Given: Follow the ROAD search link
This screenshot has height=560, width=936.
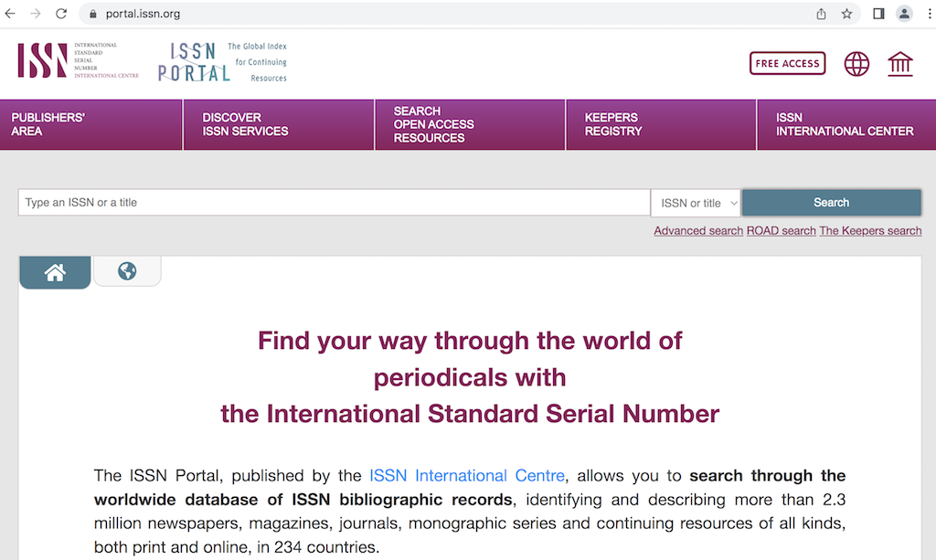Looking at the screenshot, I should point(781,230).
